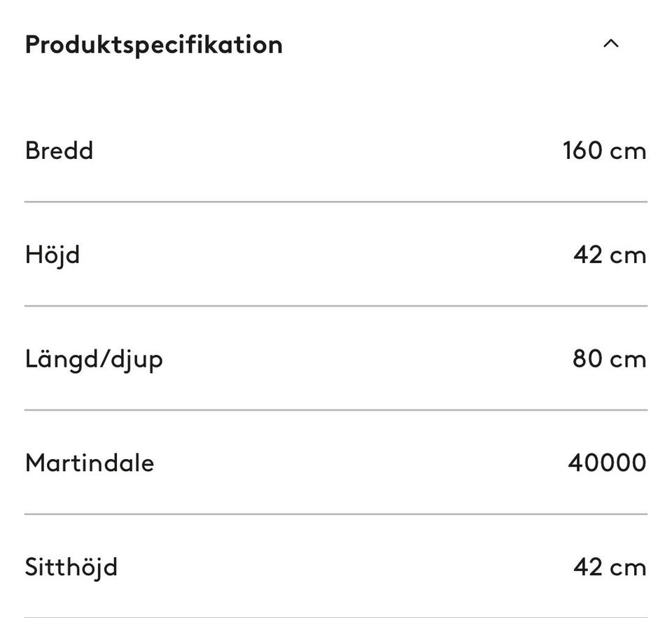Click the divider line below Martindale row
Viewport: 672px width, 618px height.
pos(336,514)
